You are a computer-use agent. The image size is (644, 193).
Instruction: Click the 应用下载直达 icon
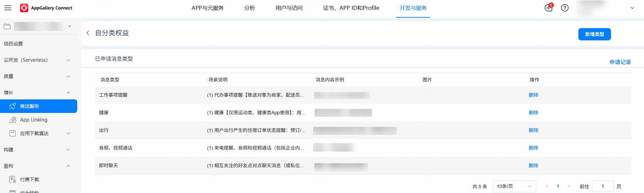[13, 133]
